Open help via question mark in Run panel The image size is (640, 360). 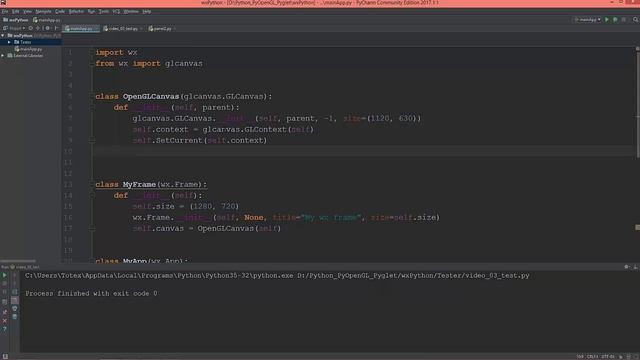coord(4,329)
